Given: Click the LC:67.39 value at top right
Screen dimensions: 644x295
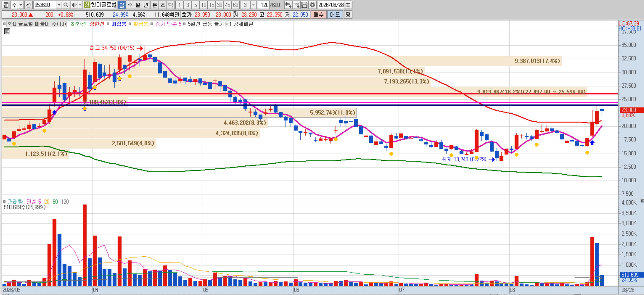Looking at the screenshot, I should [628, 23].
